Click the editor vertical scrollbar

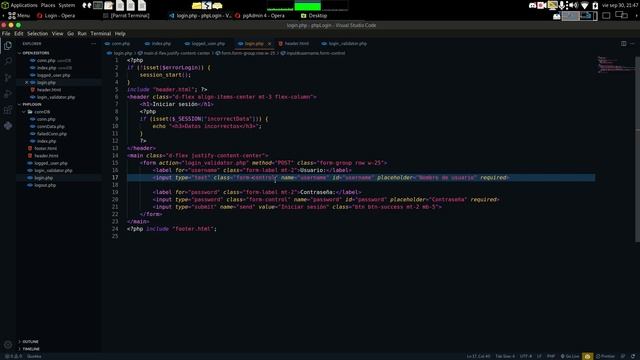coord(637,149)
